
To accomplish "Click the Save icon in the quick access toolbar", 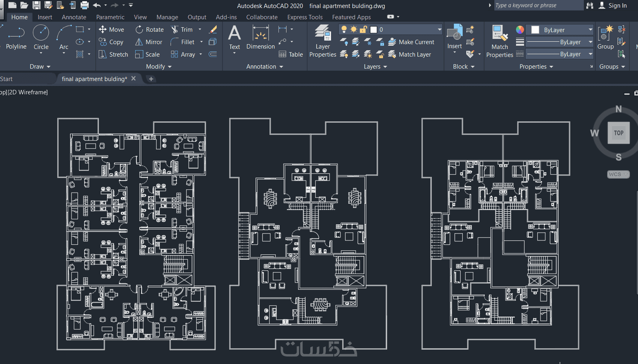I will tap(36, 5).
